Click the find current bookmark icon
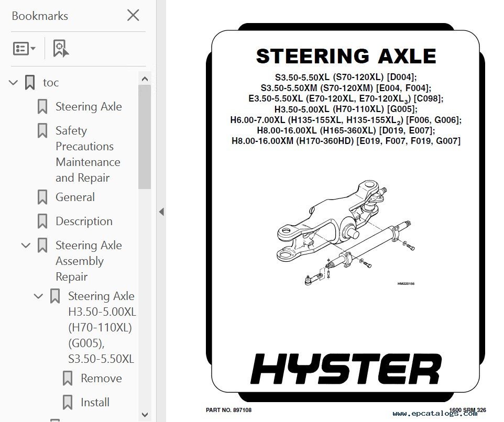This screenshot has width=504, height=422. coord(61,49)
